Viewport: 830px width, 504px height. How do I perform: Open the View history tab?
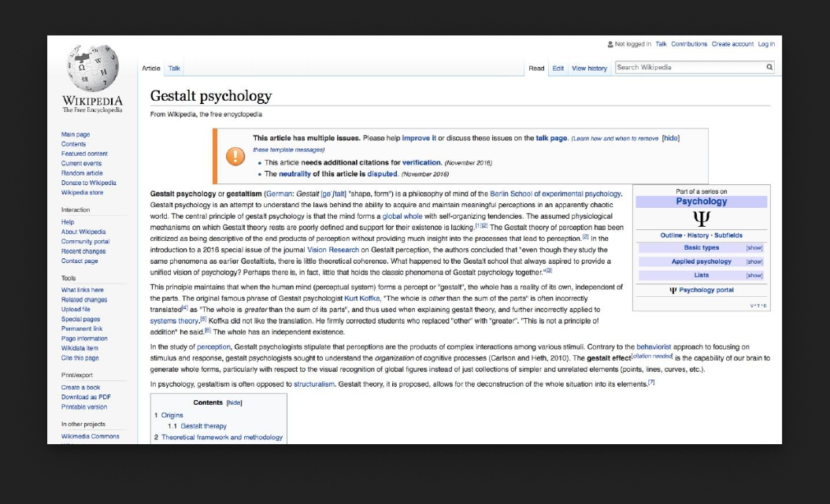pyautogui.click(x=589, y=69)
